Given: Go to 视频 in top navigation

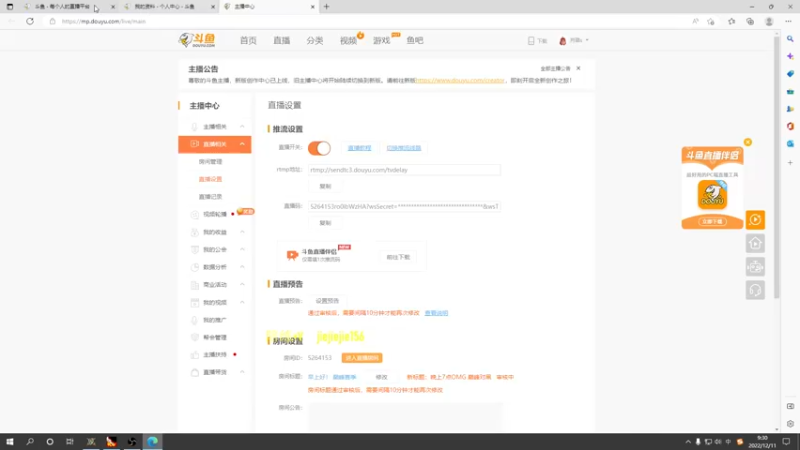Looking at the screenshot, I should pyautogui.click(x=348, y=40).
